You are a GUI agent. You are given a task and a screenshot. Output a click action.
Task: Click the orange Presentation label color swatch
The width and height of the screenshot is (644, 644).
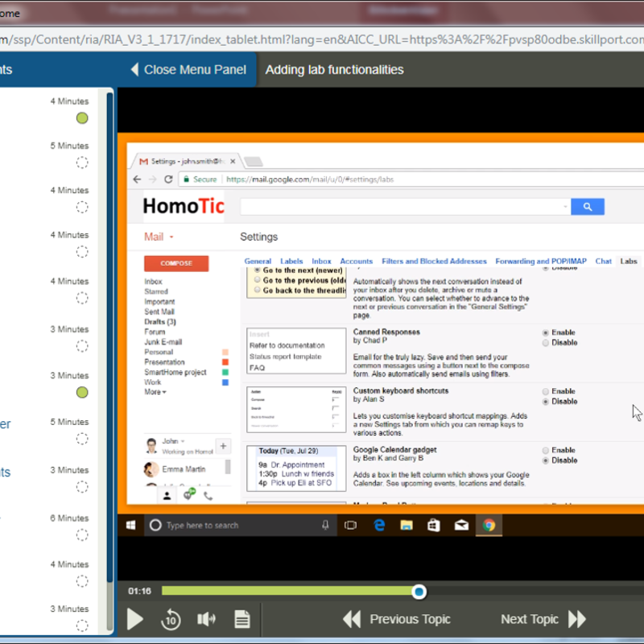point(225,361)
